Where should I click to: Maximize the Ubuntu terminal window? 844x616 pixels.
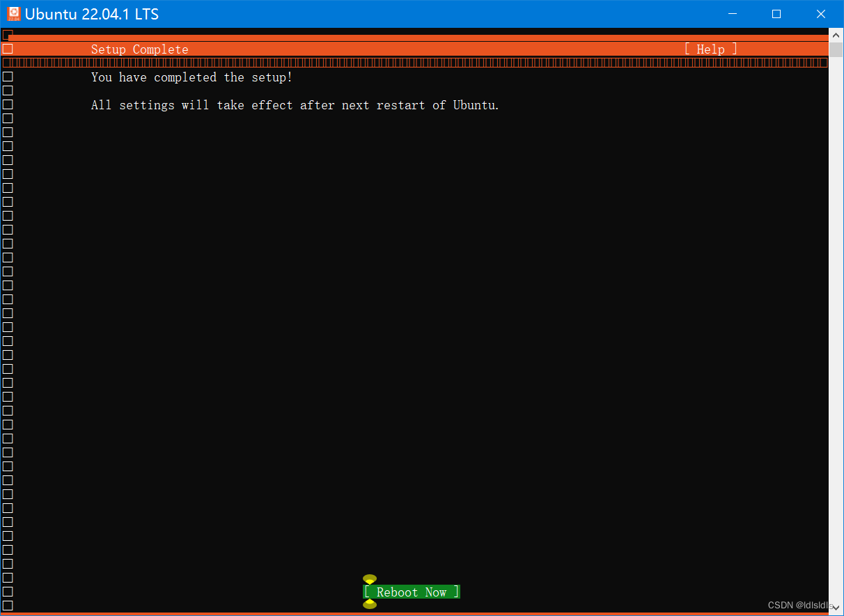[776, 13]
